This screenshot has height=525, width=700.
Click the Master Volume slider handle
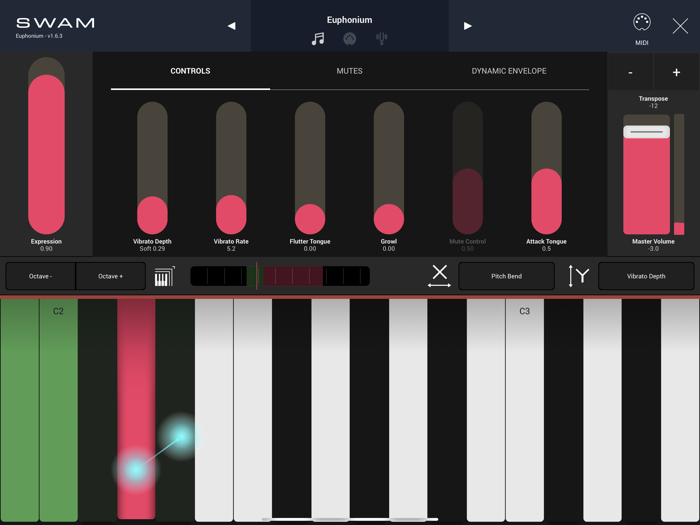coord(646,132)
